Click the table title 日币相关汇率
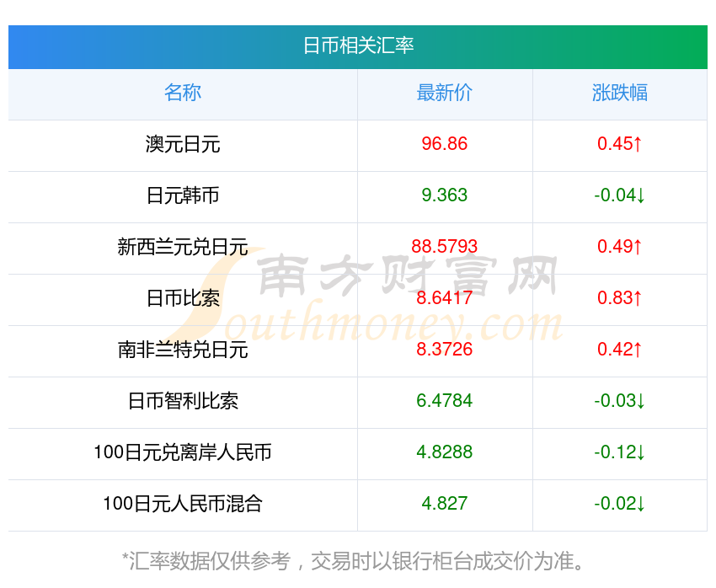716x588 pixels. point(359,45)
